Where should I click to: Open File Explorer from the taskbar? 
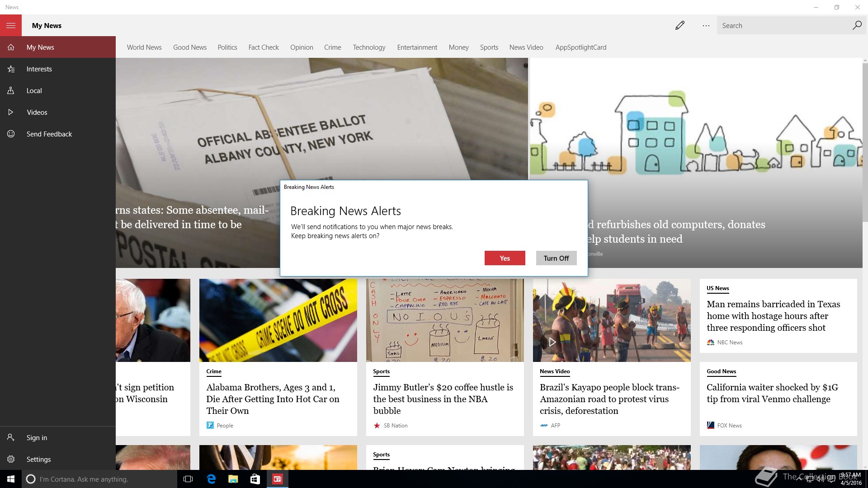click(x=233, y=479)
